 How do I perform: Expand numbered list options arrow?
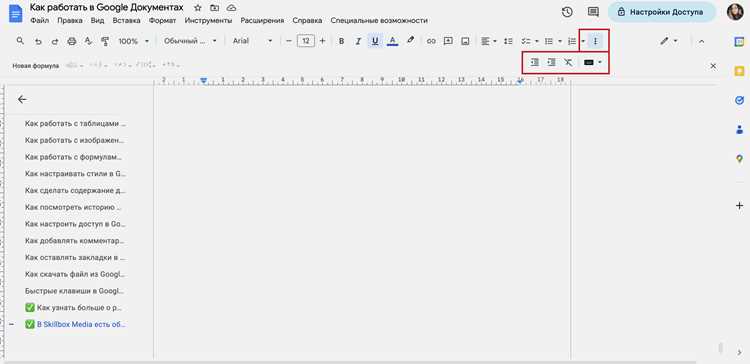583,42
